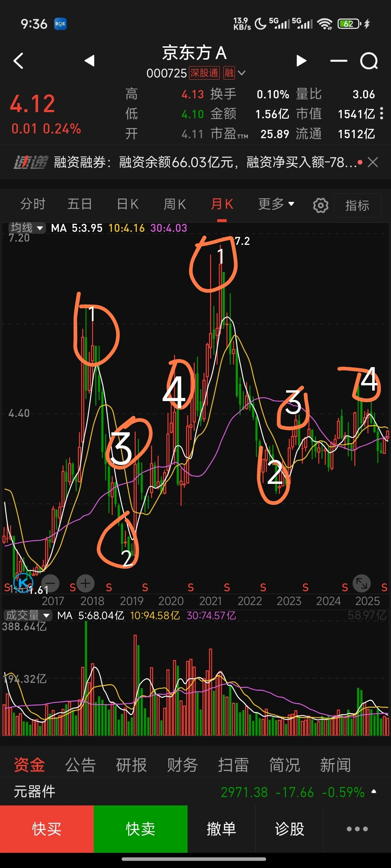Go to previous stock with left triangle

coord(89,60)
